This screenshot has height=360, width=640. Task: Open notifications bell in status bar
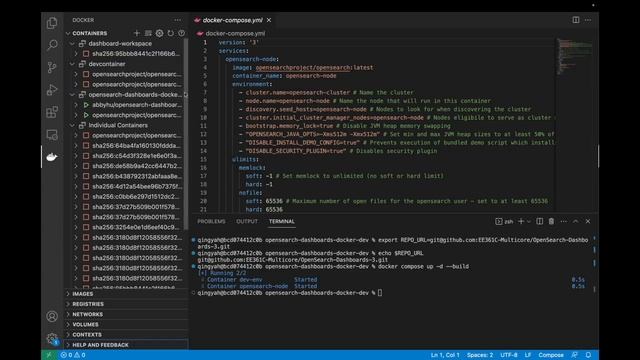coord(588,355)
